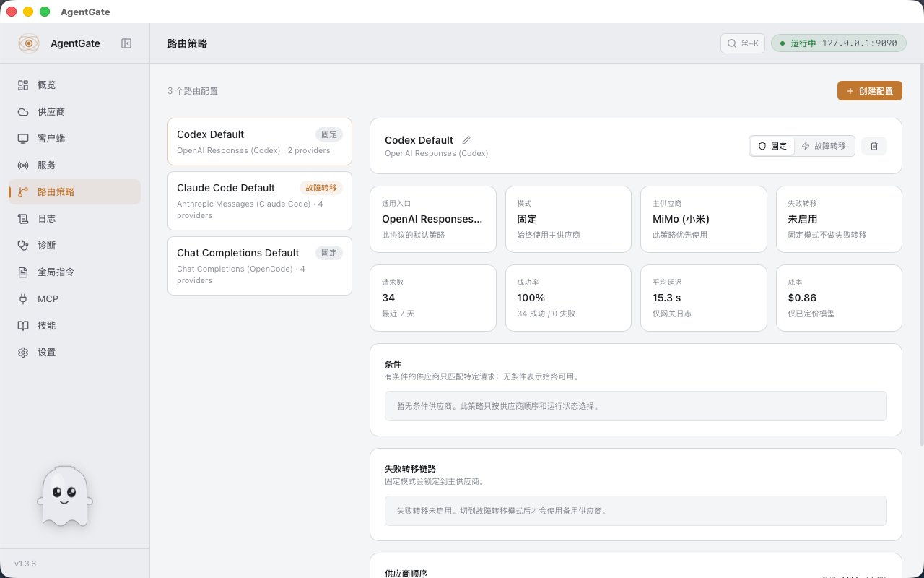Switch routing mode to 固定

(772, 146)
